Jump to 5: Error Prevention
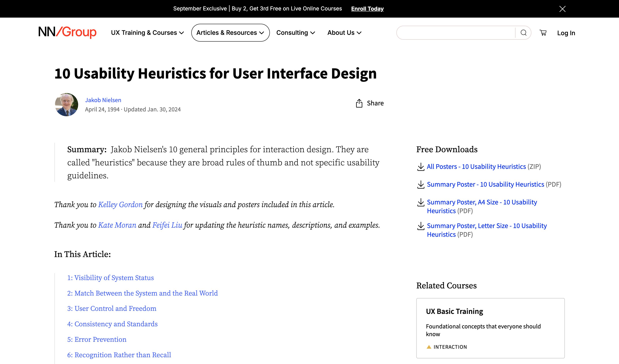This screenshot has height=364, width=619. coord(97,339)
